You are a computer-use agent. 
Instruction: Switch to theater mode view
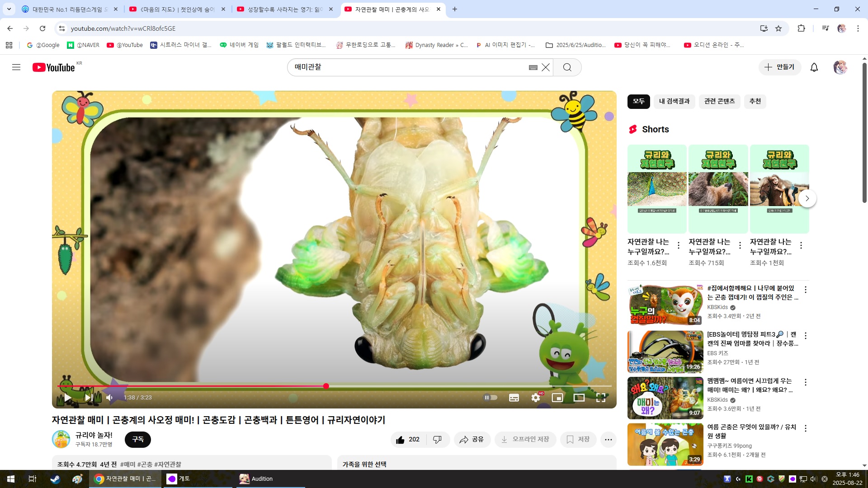pos(579,398)
